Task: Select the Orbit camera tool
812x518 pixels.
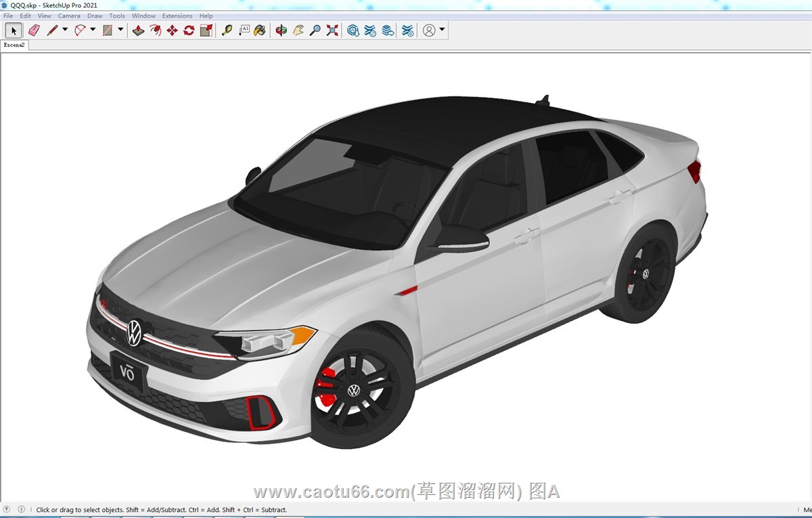Action: coord(281,30)
